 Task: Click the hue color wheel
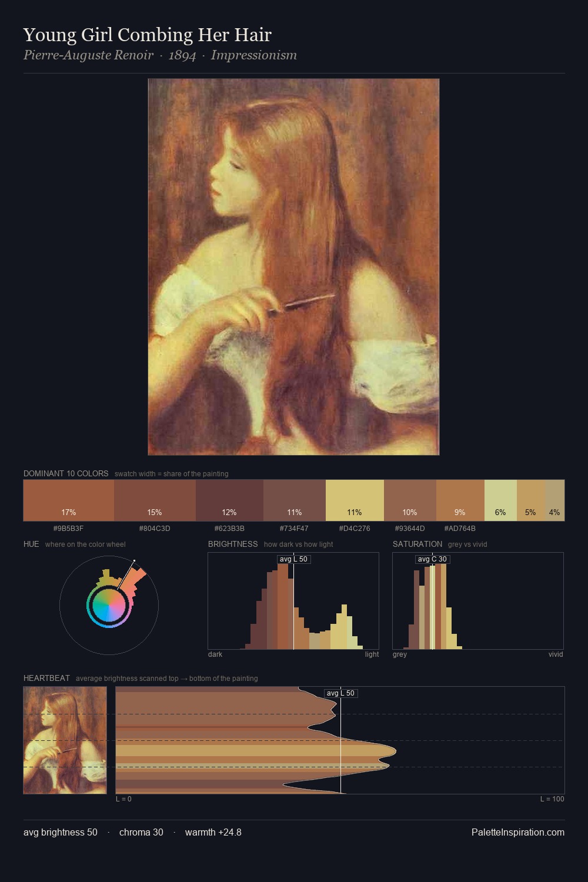[109, 605]
